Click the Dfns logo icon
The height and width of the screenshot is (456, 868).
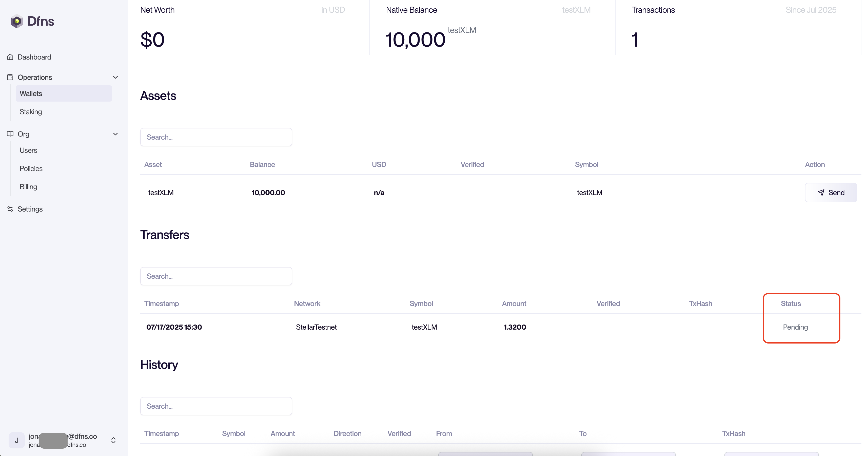click(16, 21)
